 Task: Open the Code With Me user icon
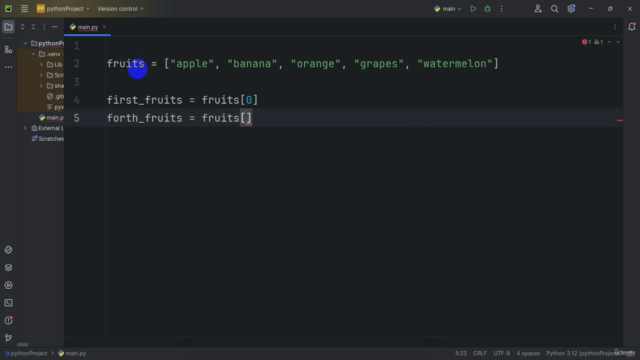[x=538, y=9]
